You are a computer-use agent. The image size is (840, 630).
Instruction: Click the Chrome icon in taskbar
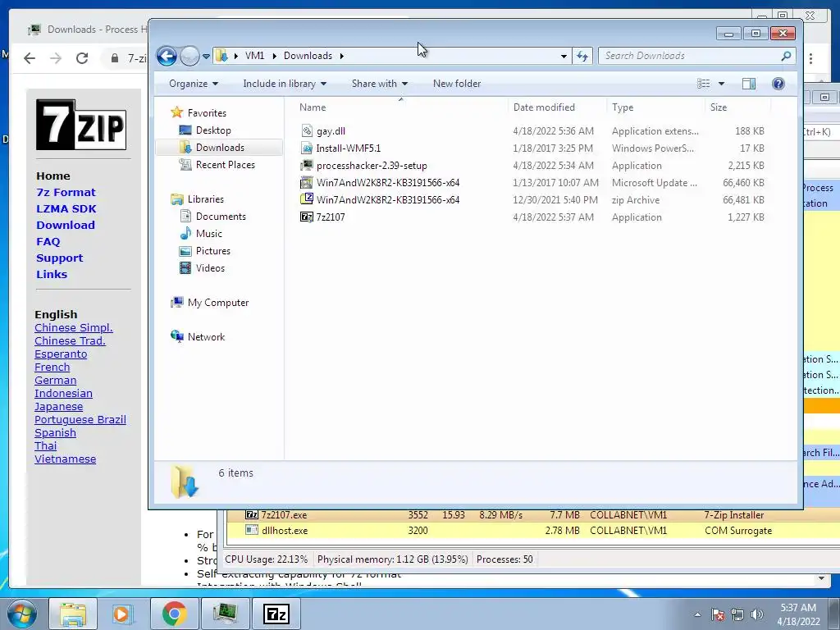[x=174, y=614]
